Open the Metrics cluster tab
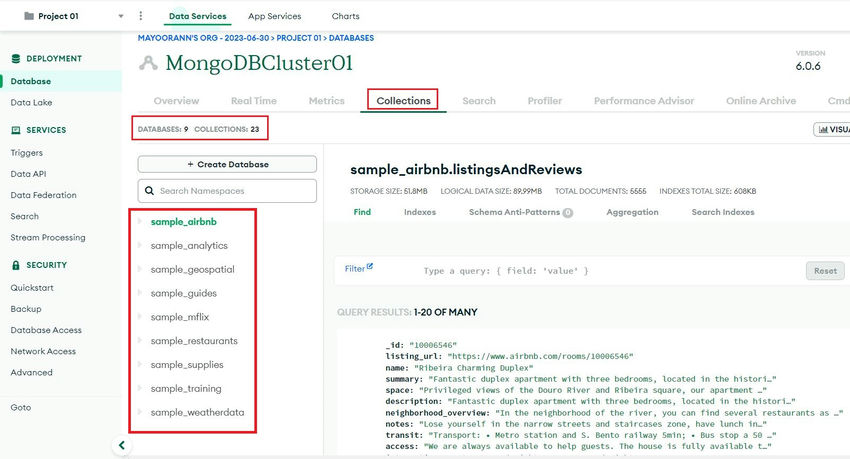Viewport: 850px width, 459px height. (326, 101)
